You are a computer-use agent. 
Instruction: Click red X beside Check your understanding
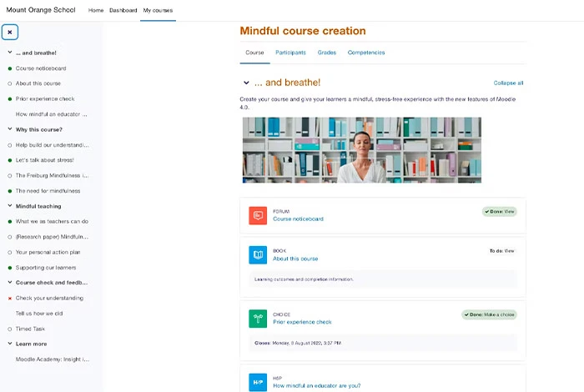(x=9, y=299)
